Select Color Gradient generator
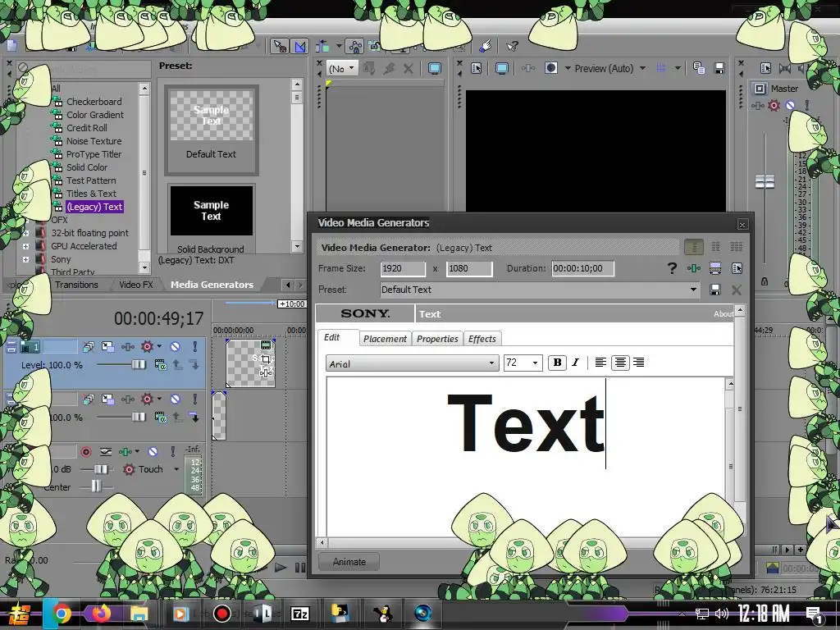The height and width of the screenshot is (630, 840). pos(95,115)
